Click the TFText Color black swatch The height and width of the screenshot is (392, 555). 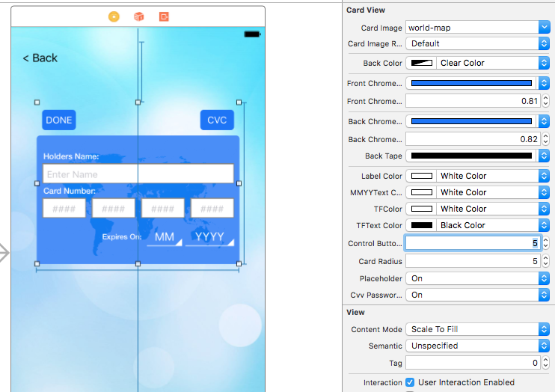[421, 225]
